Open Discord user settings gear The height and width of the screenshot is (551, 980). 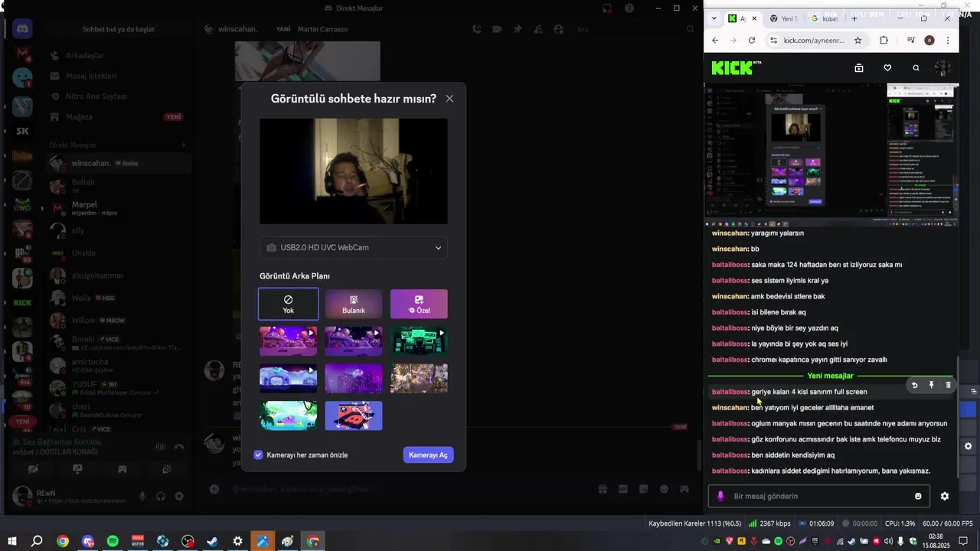click(179, 496)
